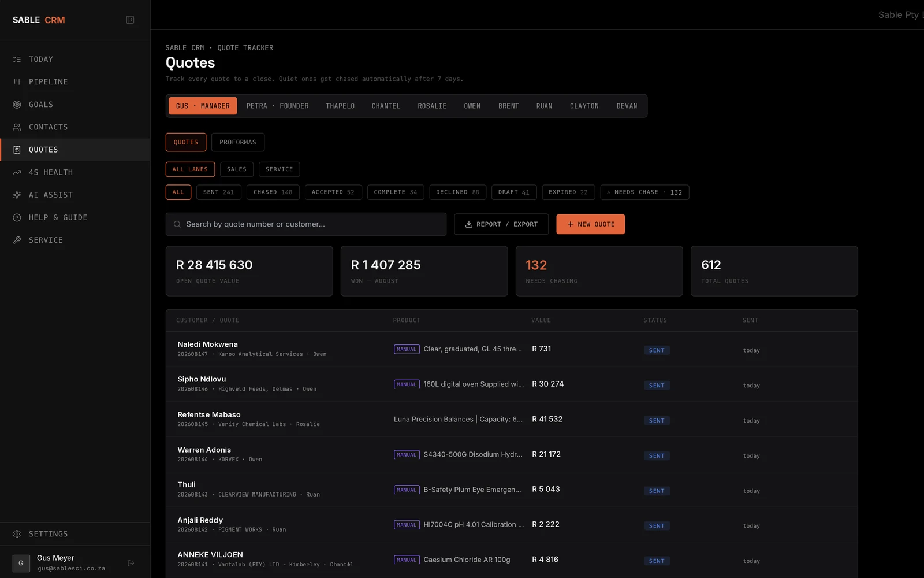The image size is (924, 578).
Task: Click the plus icon in New Quote
Action: (571, 224)
